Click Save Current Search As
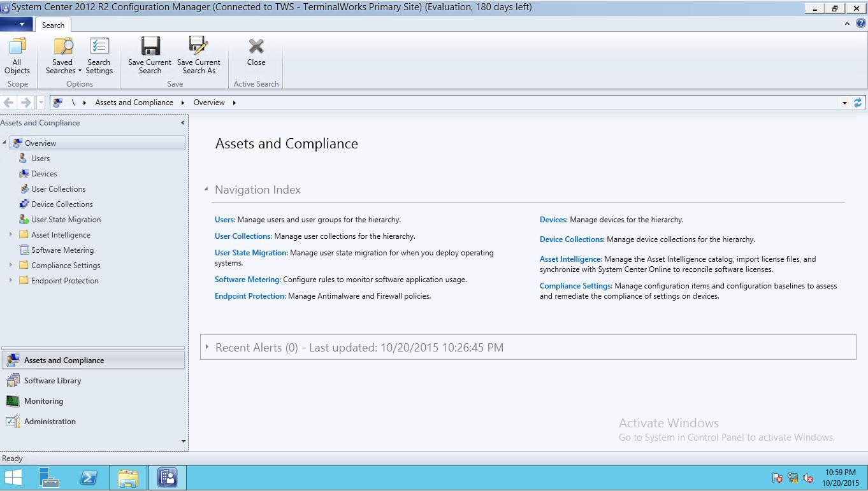The width and height of the screenshot is (868, 491). tap(199, 56)
